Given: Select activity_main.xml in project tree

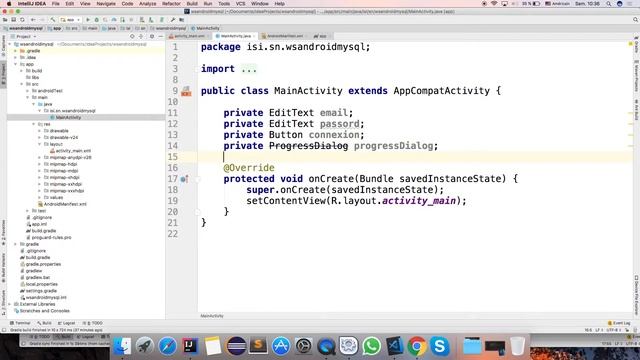Looking at the screenshot, I should (x=73, y=151).
